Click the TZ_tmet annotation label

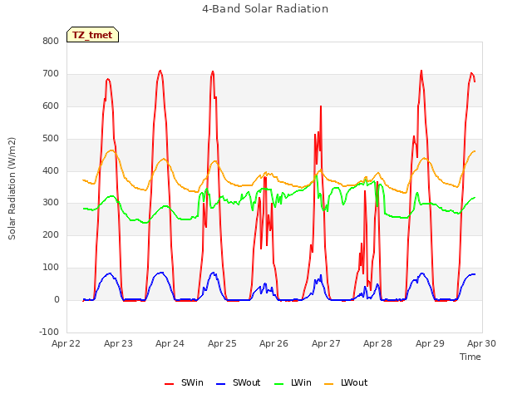[92, 35]
